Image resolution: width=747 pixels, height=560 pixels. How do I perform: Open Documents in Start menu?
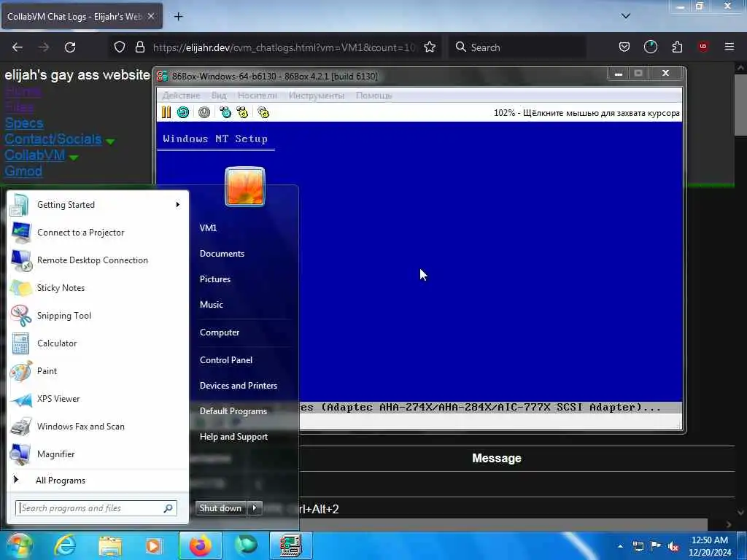[x=222, y=254]
